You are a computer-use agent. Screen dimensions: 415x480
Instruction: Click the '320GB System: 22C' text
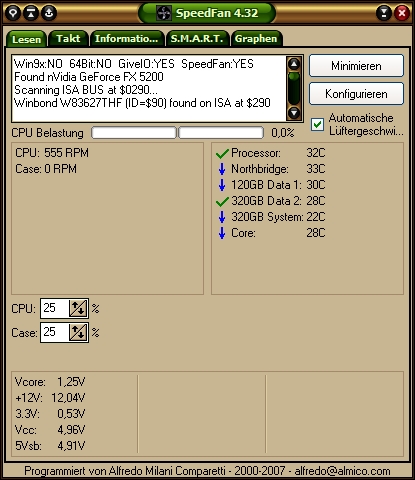click(x=278, y=217)
